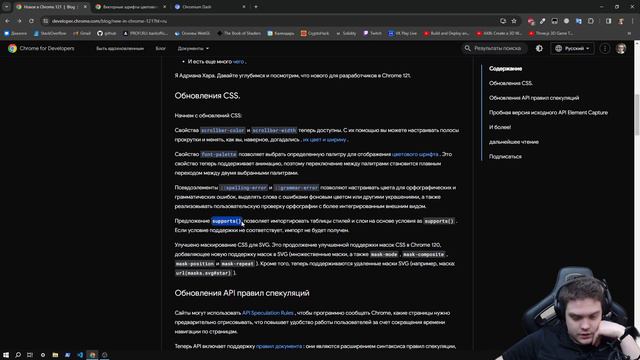Open the StackOverflow bookmark
Viewport: 640px width, 360px height.
pyautogui.click(x=50, y=33)
